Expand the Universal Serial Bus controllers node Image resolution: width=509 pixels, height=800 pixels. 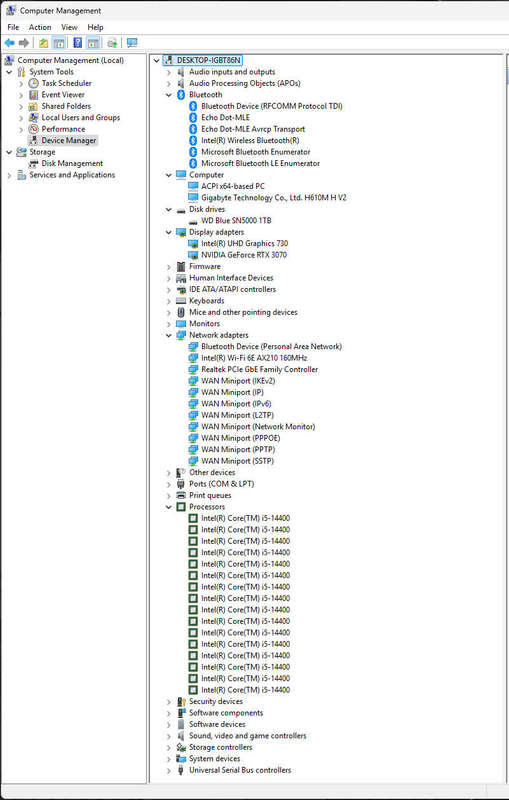[x=169, y=770]
